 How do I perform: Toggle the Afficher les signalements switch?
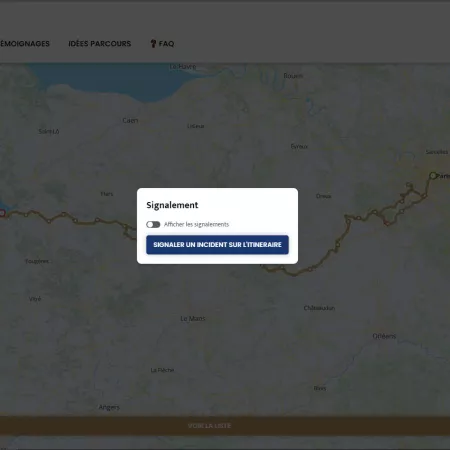coord(153,224)
